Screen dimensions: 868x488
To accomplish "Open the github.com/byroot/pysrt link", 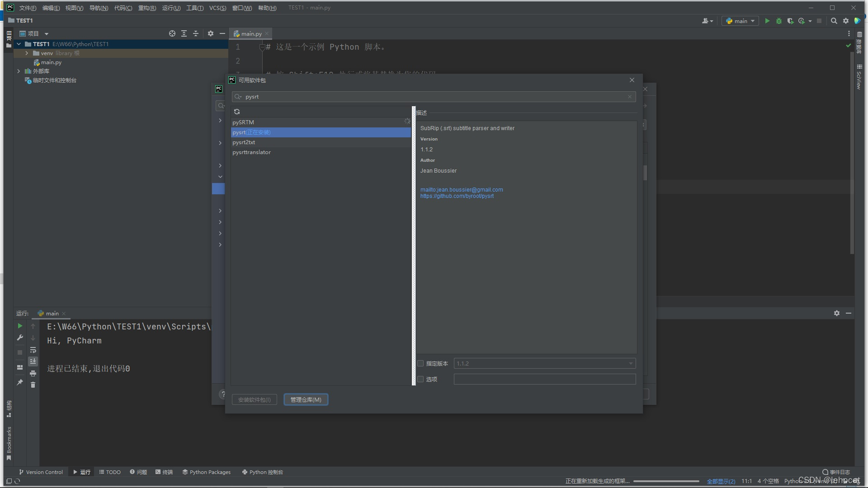I will pyautogui.click(x=457, y=196).
